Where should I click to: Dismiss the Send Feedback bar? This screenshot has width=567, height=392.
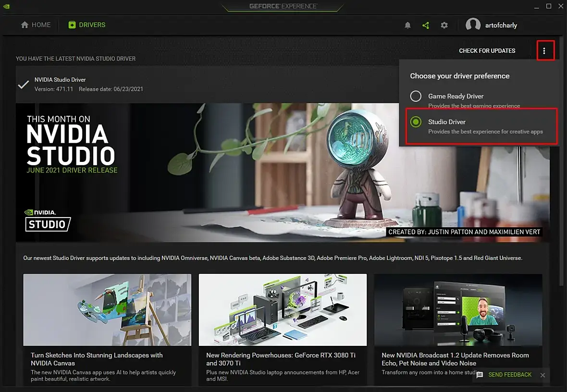[x=542, y=375]
